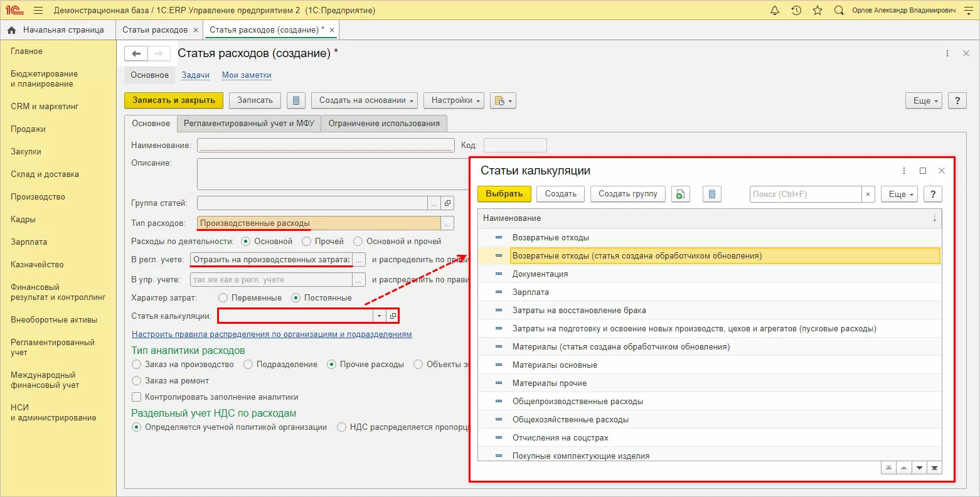Image resolution: width=980 pixels, height=497 pixels.
Task: Click the Выбрать button in dialog
Action: 504,194
